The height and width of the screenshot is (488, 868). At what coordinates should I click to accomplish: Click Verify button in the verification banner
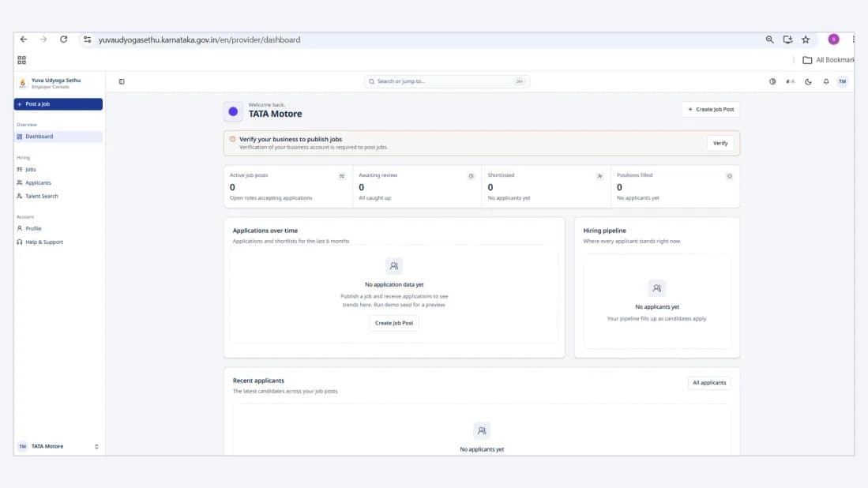tap(720, 143)
